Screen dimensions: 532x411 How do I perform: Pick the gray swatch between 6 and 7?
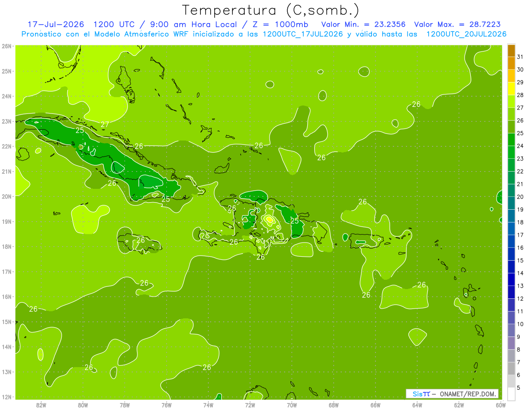click(511, 368)
